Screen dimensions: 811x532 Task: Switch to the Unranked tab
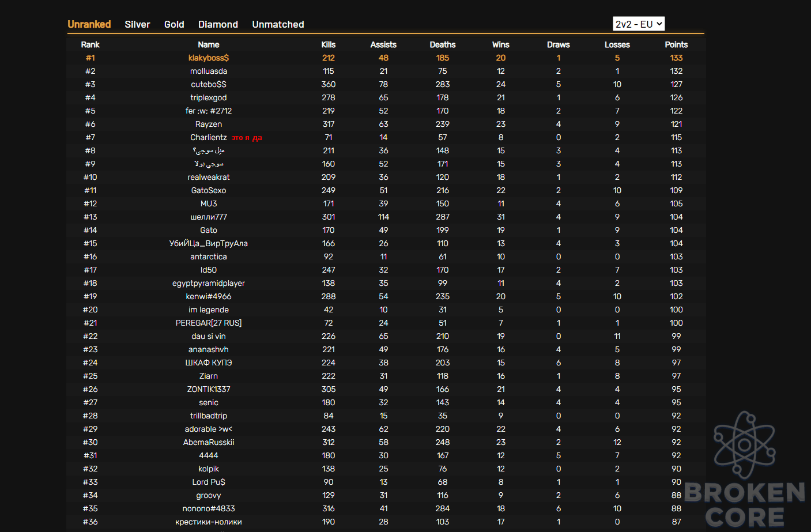[x=89, y=24]
